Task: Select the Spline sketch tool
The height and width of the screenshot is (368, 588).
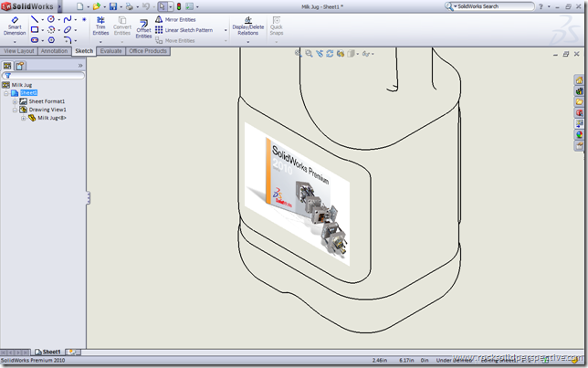Action: 68,19
